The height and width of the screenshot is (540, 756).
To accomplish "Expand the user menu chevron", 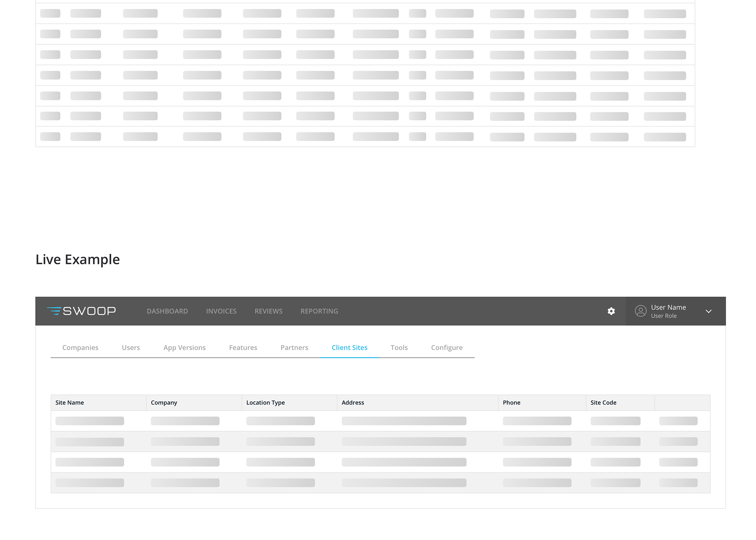I will tap(708, 311).
